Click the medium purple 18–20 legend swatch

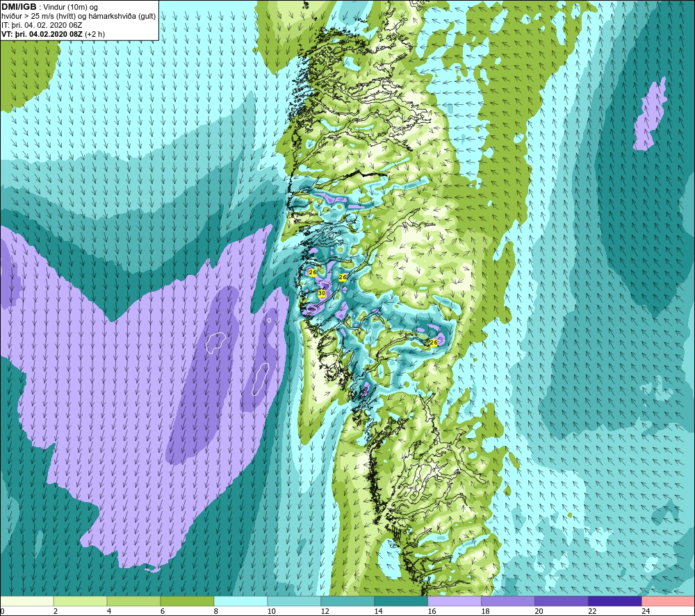508,601
